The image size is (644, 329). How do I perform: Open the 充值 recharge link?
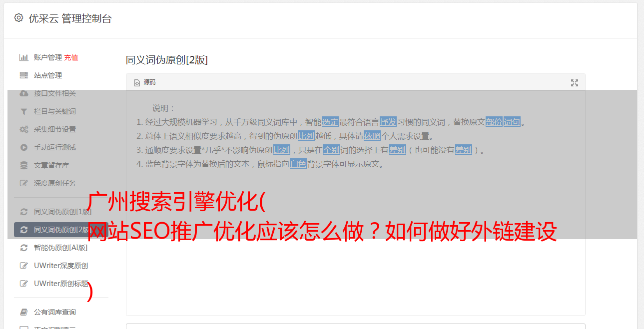coord(71,57)
